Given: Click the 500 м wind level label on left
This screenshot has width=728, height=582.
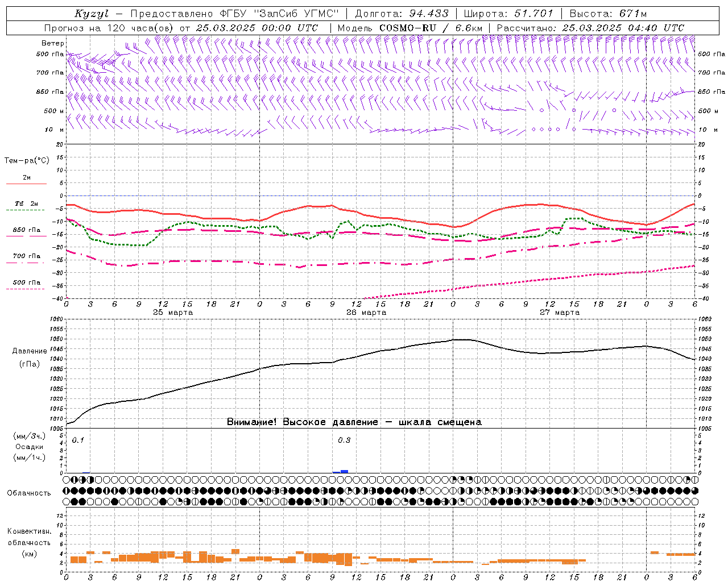Looking at the screenshot, I should point(54,111).
